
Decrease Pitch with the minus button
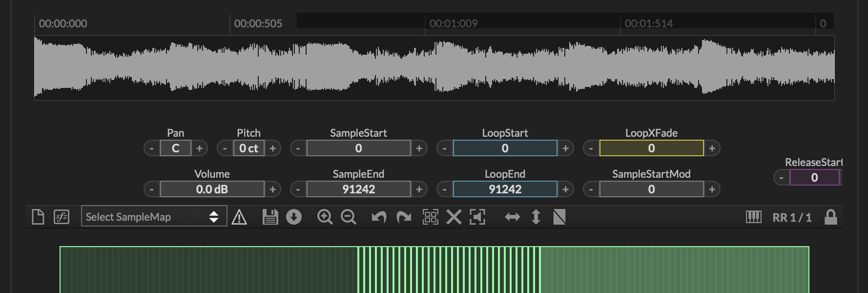point(225,148)
